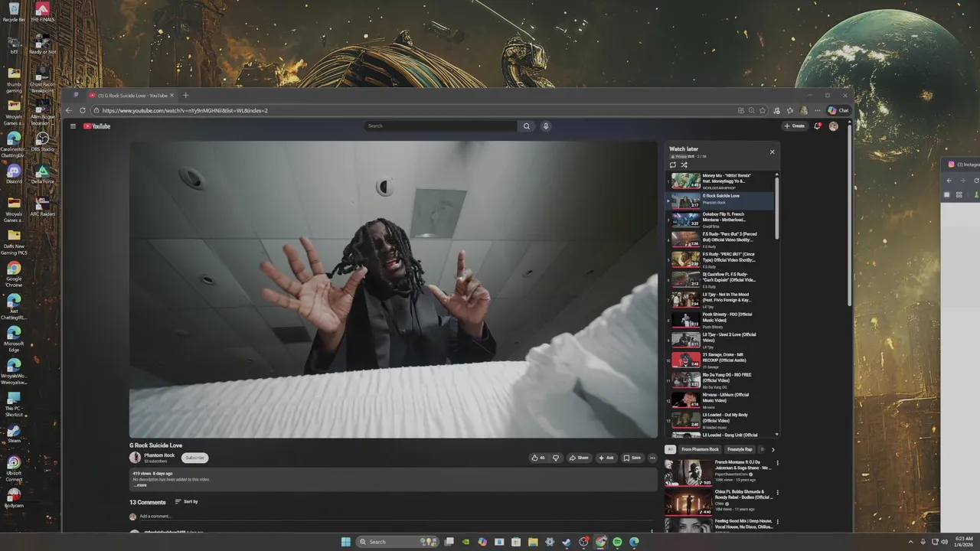980x551 pixels.
Task: Click the main video player
Action: coord(394,289)
